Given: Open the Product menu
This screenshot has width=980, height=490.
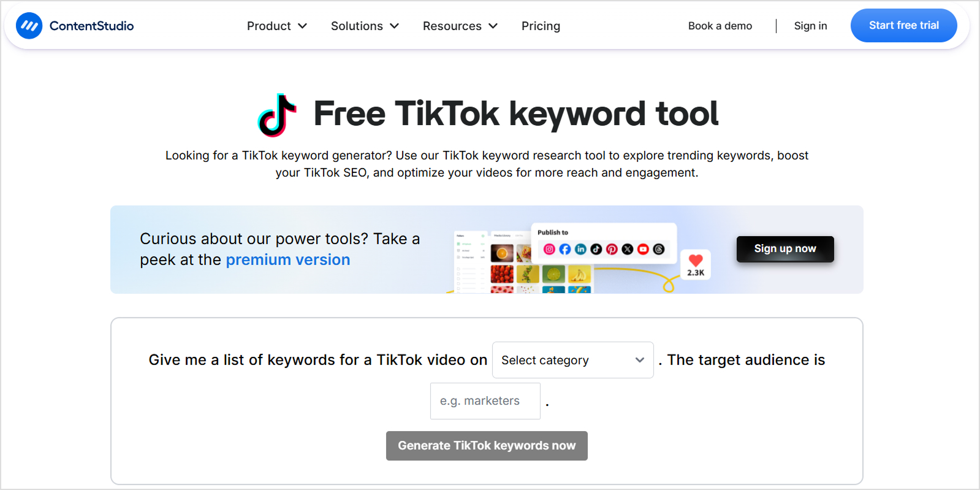Looking at the screenshot, I should [276, 26].
